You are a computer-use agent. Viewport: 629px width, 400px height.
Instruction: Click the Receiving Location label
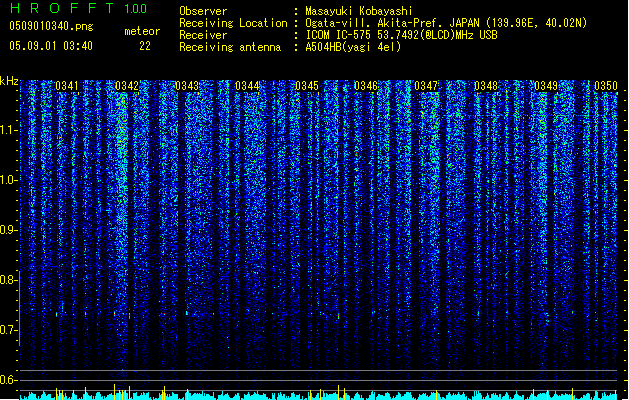(233, 23)
